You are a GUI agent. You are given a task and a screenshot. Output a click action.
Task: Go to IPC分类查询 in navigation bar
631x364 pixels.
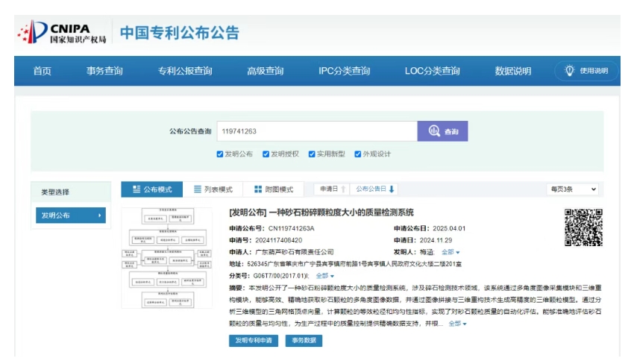(344, 71)
